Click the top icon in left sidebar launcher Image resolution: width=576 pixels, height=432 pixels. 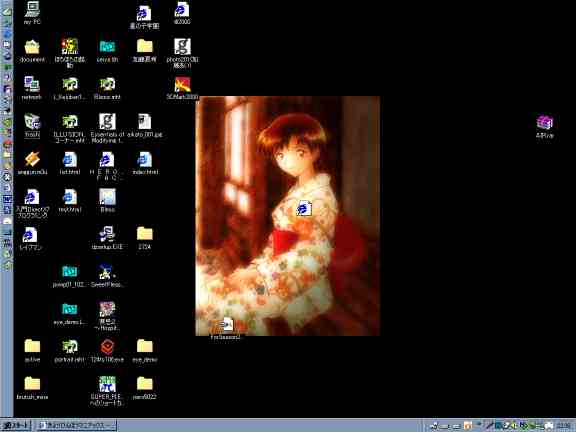tap(7, 11)
